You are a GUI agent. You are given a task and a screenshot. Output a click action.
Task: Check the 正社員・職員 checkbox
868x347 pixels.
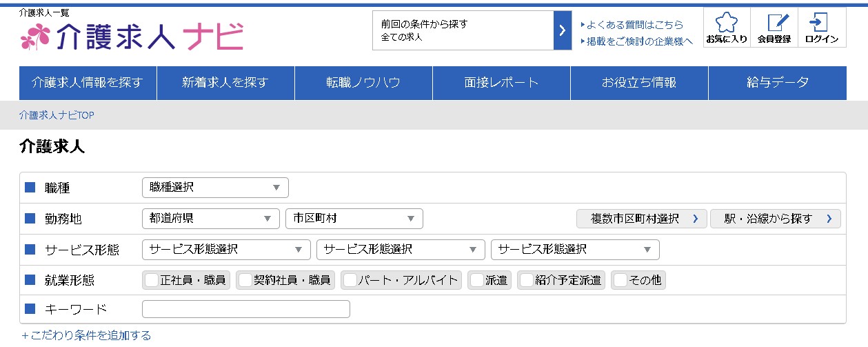pos(152,280)
